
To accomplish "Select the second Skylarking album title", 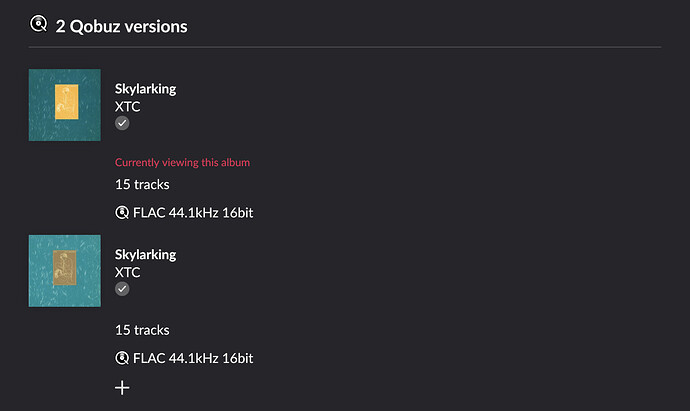I will click(x=146, y=255).
